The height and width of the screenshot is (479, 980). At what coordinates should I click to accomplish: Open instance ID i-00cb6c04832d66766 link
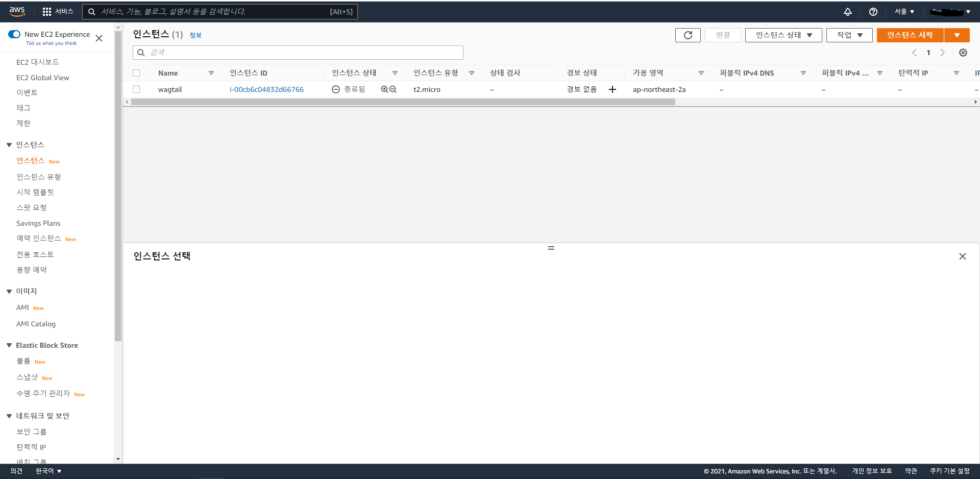pyautogui.click(x=266, y=89)
